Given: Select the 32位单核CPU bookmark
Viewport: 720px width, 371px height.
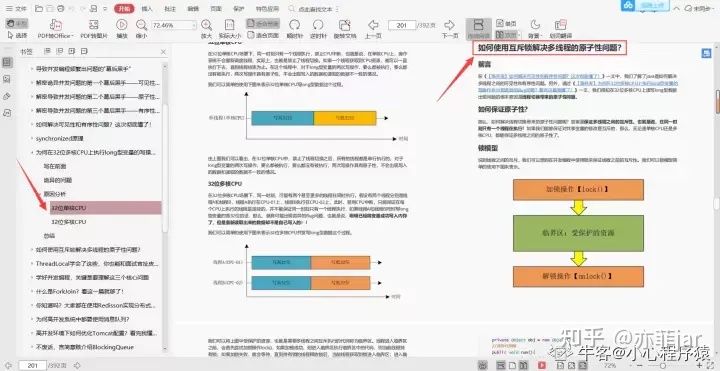Looking at the screenshot, I should click(x=106, y=208).
